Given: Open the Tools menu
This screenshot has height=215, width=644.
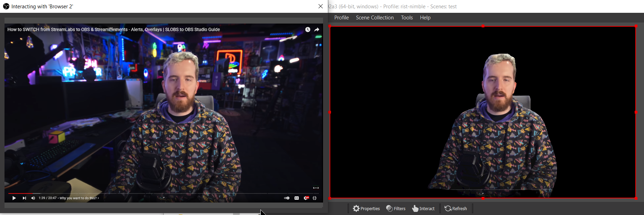Looking at the screenshot, I should [407, 18].
